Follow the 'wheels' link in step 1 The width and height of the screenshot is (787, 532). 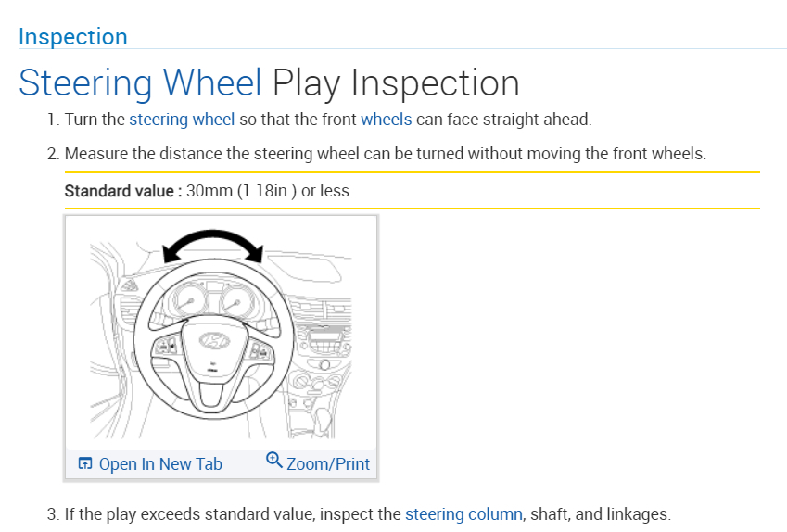coord(386,120)
